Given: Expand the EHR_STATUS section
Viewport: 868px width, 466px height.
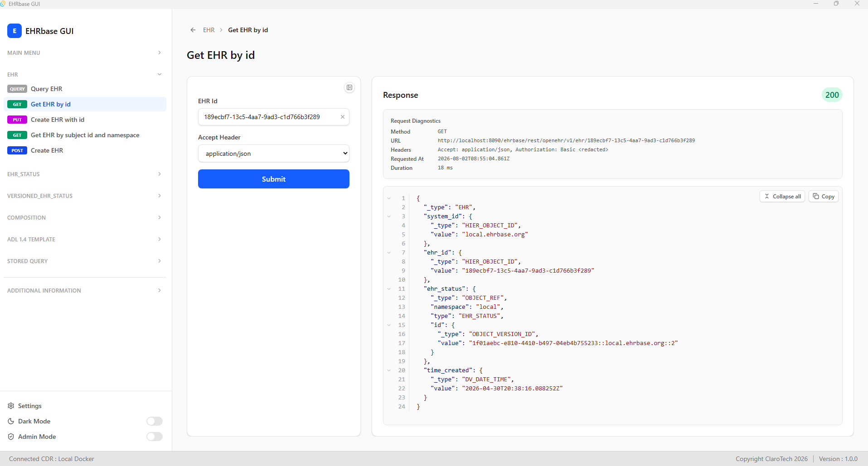Looking at the screenshot, I should coord(85,174).
